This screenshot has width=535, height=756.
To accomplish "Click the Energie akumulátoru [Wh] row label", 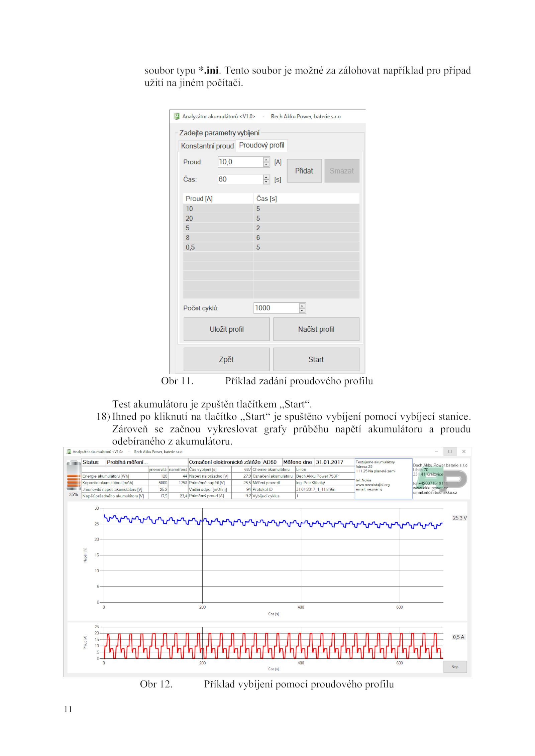I will [115, 476].
